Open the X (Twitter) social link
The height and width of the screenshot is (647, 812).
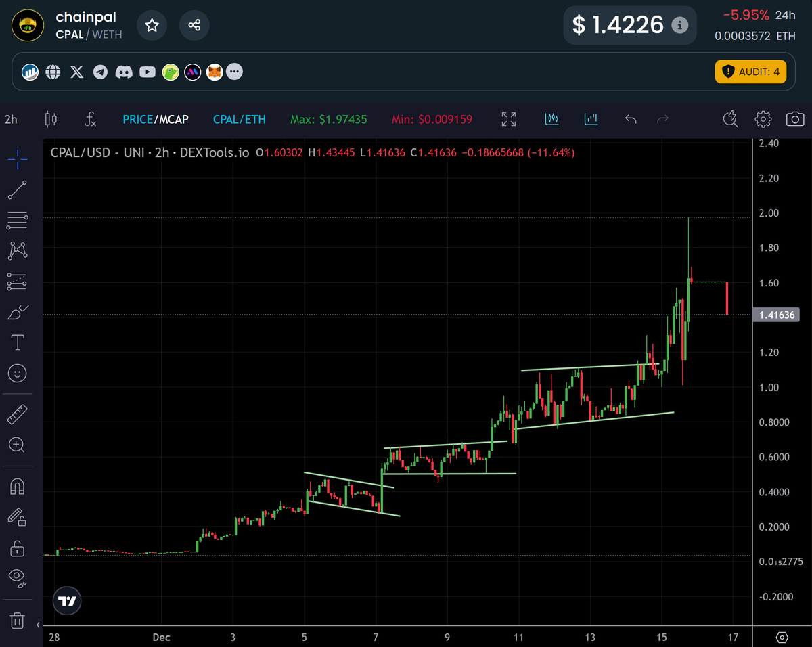point(77,71)
